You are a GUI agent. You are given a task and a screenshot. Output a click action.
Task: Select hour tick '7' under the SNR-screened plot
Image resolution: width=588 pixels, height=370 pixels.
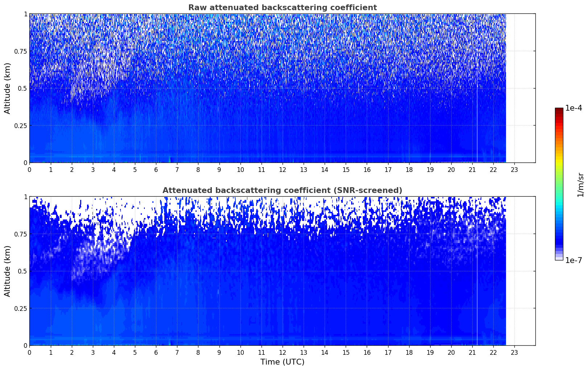[177, 352]
